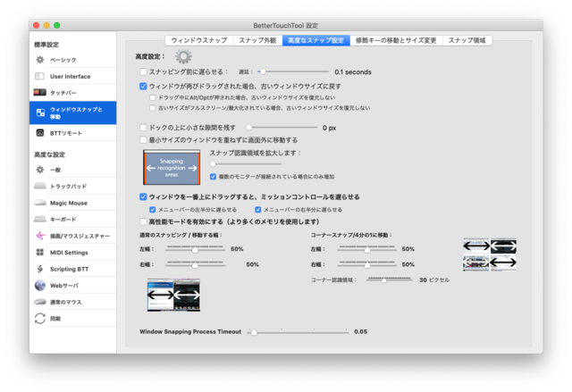Adjust 通常のスナッピング 左幅 slider
The image size is (572, 392).
tap(195, 249)
